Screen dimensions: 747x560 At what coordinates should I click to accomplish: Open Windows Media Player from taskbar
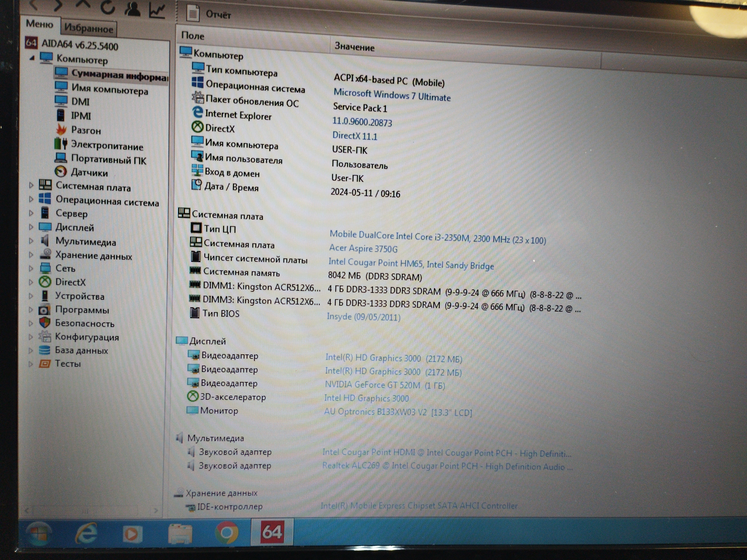[x=132, y=534]
